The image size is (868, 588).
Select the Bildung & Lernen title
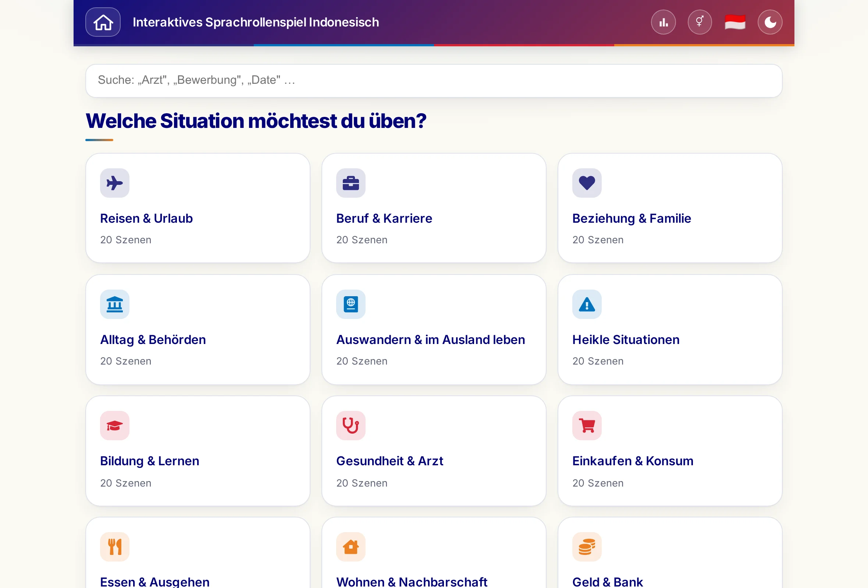click(x=149, y=461)
